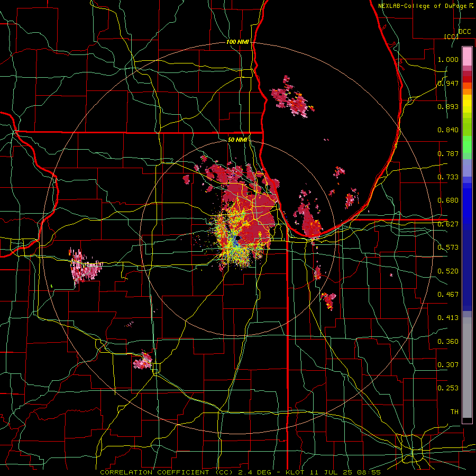
Task: Click the light pink echo cluster far west
Action: pyautogui.click(x=85, y=266)
